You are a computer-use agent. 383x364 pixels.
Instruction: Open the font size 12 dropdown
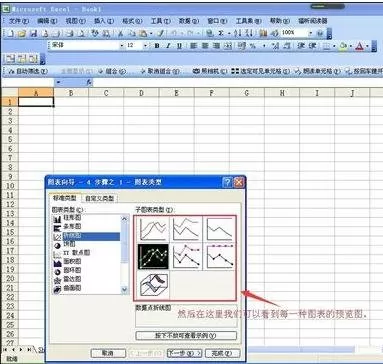(x=145, y=46)
